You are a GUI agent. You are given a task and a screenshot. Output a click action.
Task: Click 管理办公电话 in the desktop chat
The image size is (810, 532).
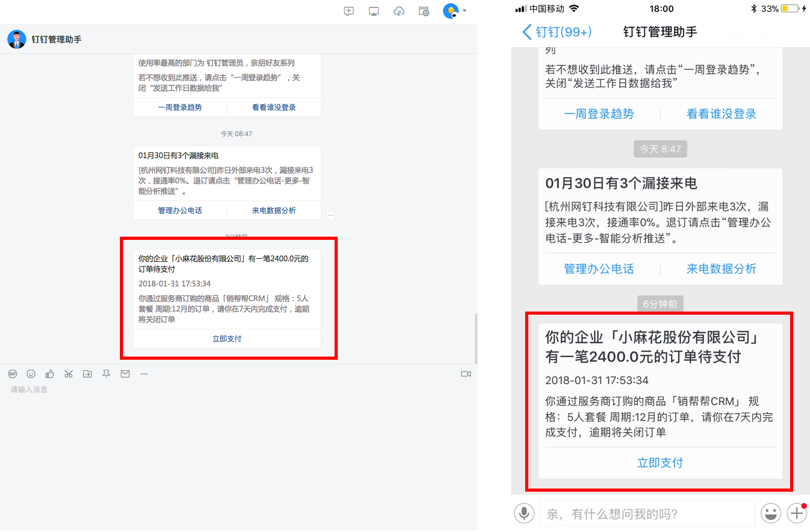pos(180,210)
